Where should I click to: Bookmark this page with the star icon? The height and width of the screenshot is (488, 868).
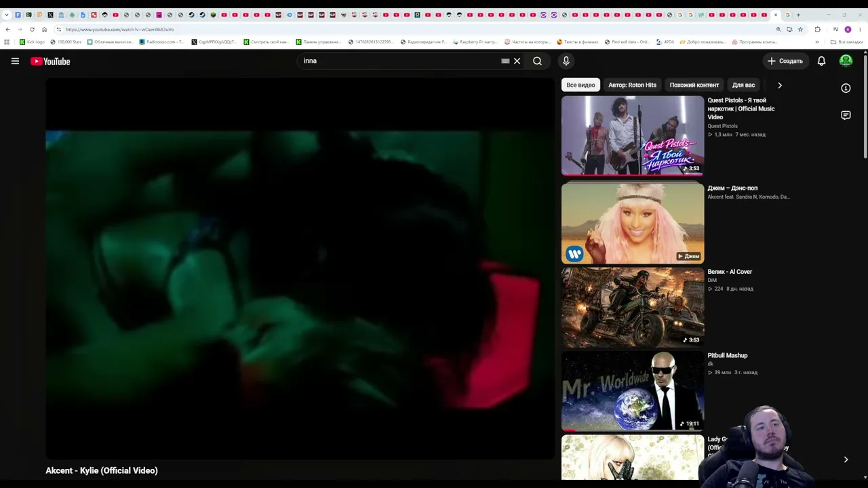tap(800, 29)
